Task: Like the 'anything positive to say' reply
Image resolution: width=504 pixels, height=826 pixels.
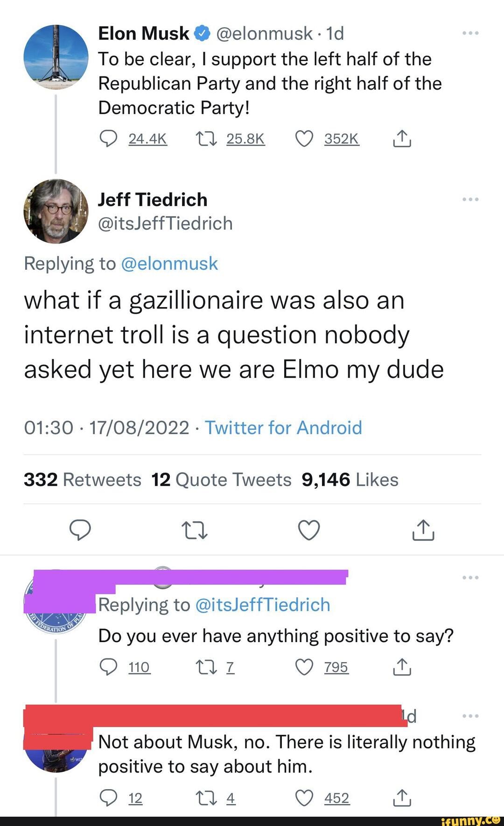Action: 304,667
